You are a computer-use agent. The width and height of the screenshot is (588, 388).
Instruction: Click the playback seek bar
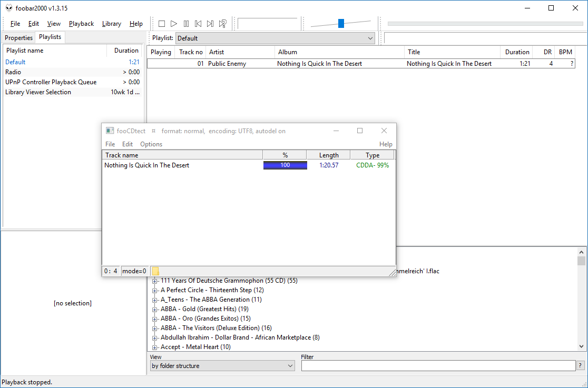coord(485,24)
